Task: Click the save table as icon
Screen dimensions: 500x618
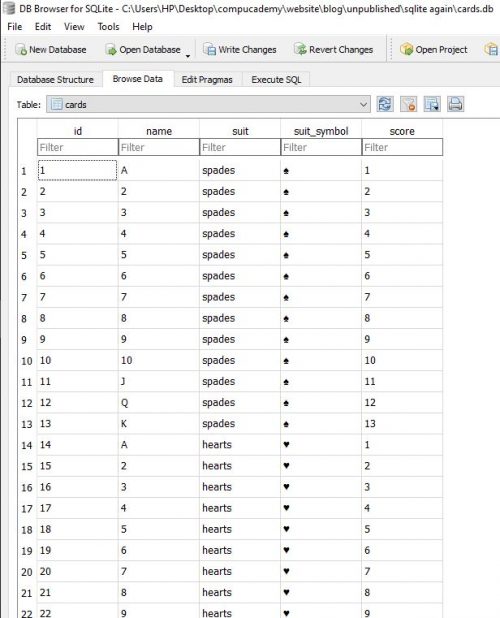Action: tap(432, 104)
